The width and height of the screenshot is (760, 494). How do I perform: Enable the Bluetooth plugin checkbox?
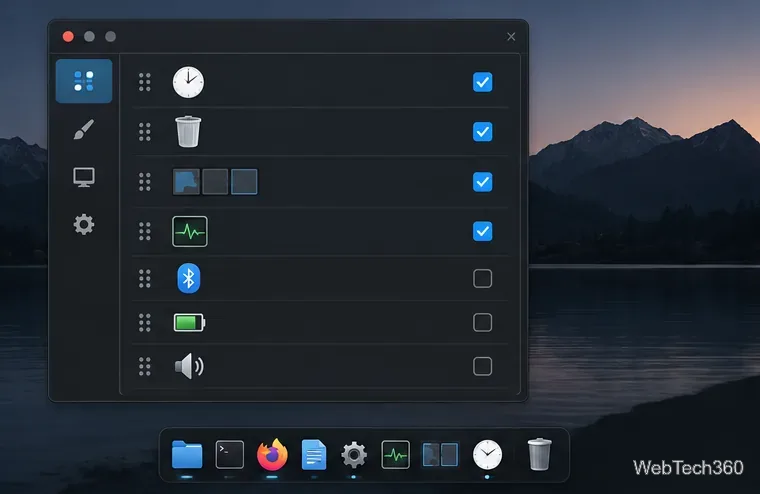point(482,278)
